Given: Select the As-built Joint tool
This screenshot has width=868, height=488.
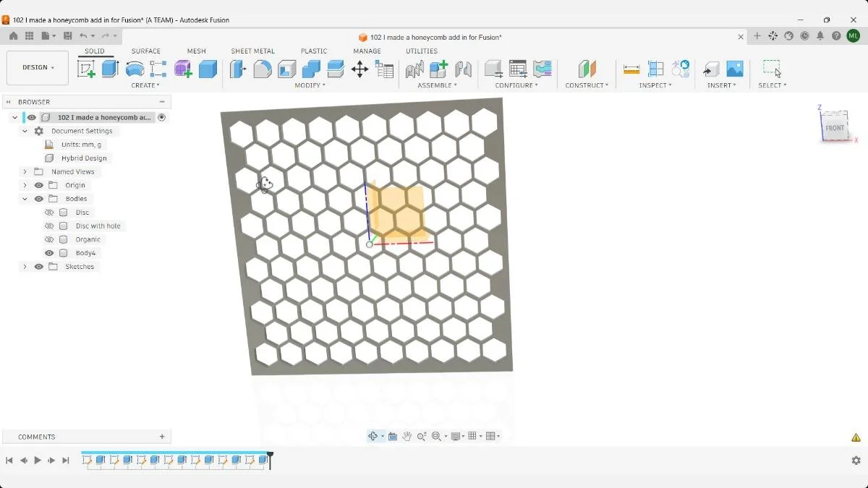Looking at the screenshot, I should click(x=464, y=69).
